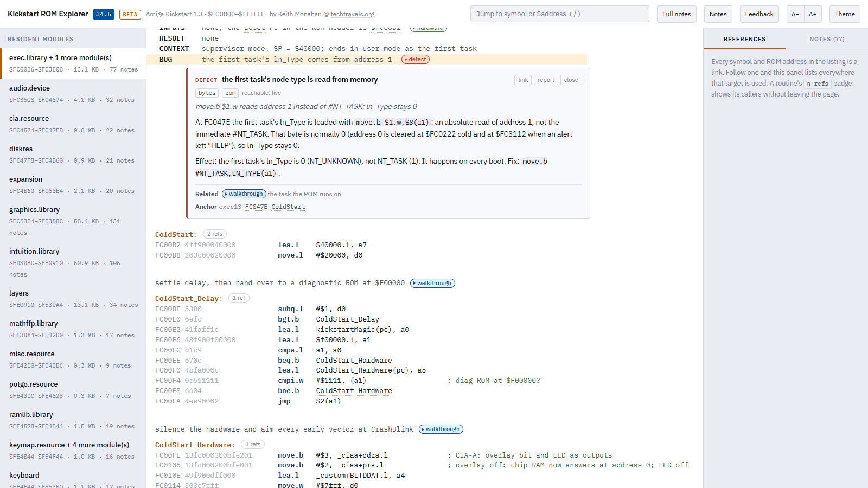Follow the CrashBlink symbol link
This screenshot has height=488, width=868.
392,429
